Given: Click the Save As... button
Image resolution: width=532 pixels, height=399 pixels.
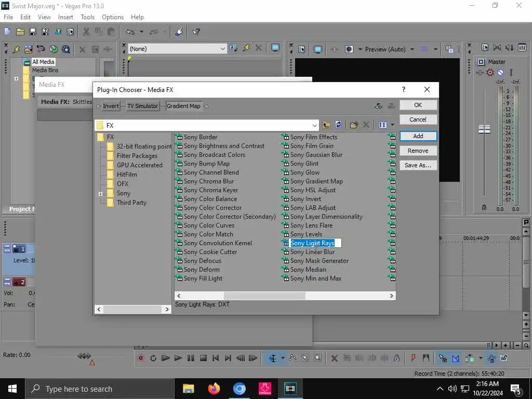Looking at the screenshot, I should [418, 165].
